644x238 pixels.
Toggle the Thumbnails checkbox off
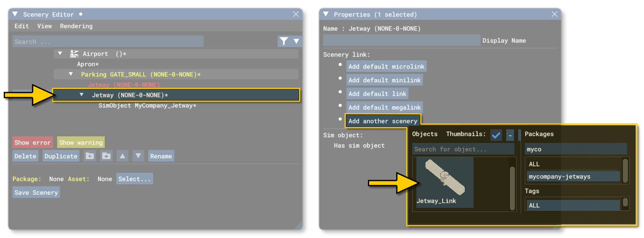(x=496, y=135)
